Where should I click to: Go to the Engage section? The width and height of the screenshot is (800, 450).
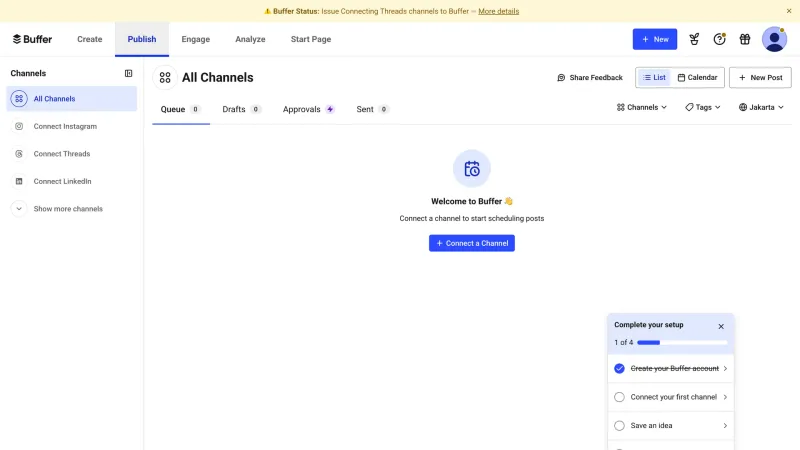(x=196, y=39)
